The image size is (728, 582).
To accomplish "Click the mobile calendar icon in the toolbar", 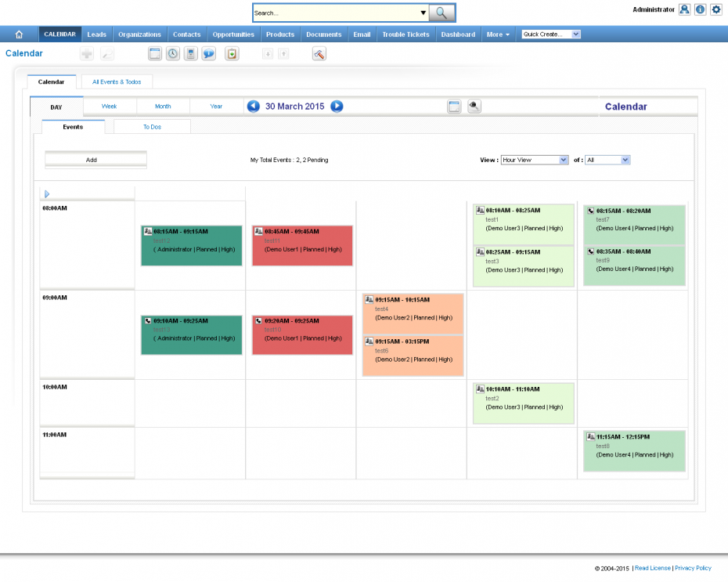I will coord(190,53).
